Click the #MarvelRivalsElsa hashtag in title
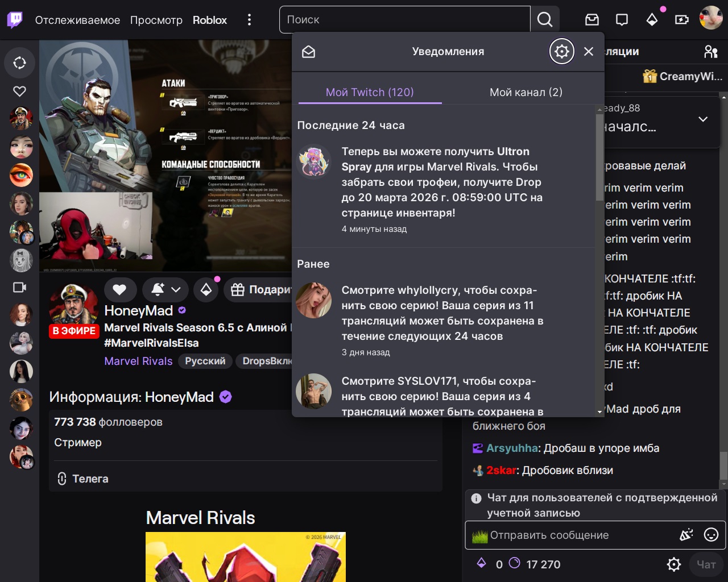The height and width of the screenshot is (582, 728). click(151, 343)
